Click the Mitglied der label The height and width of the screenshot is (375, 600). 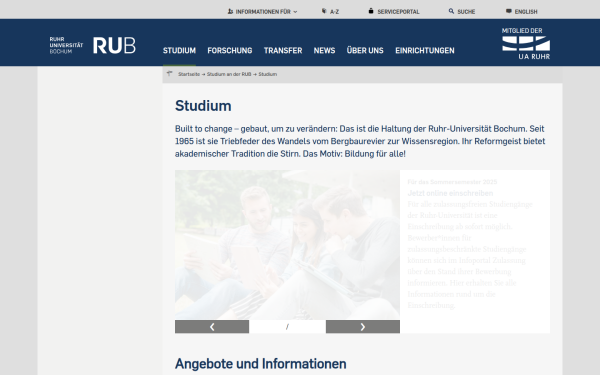coord(522,31)
